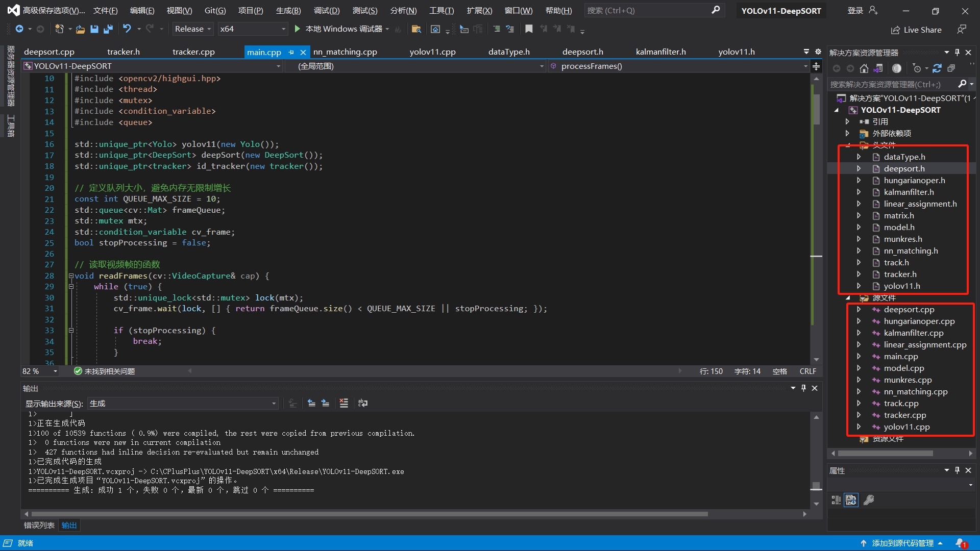Expand the main.cpp tree node
The width and height of the screenshot is (980, 551).
[x=859, y=357]
